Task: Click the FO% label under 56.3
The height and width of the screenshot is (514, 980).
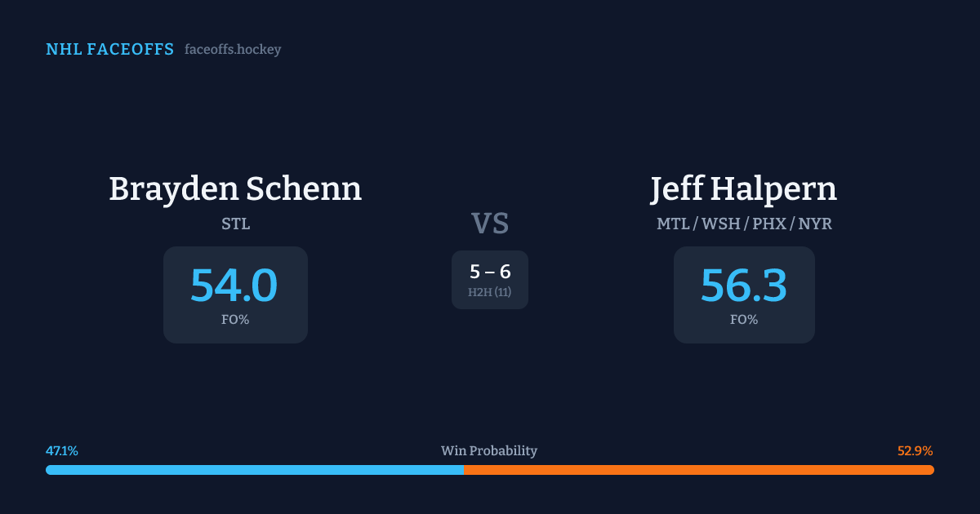Action: 744,320
